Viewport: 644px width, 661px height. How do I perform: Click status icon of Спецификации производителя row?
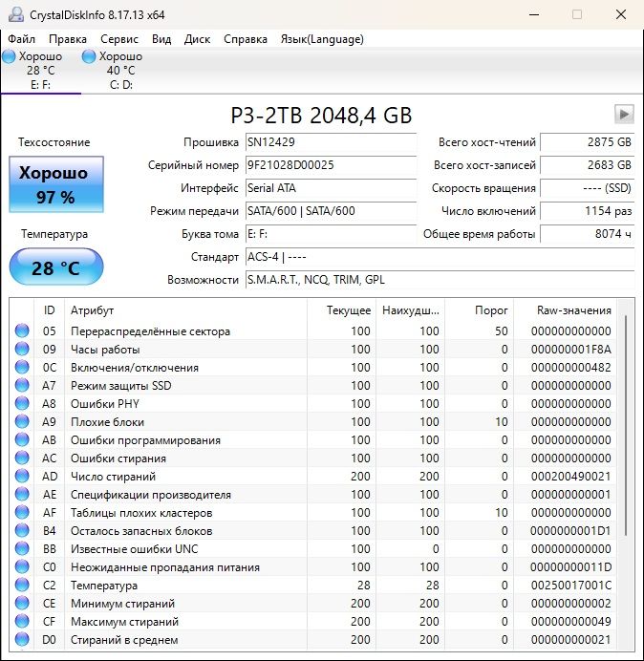[x=22, y=494]
